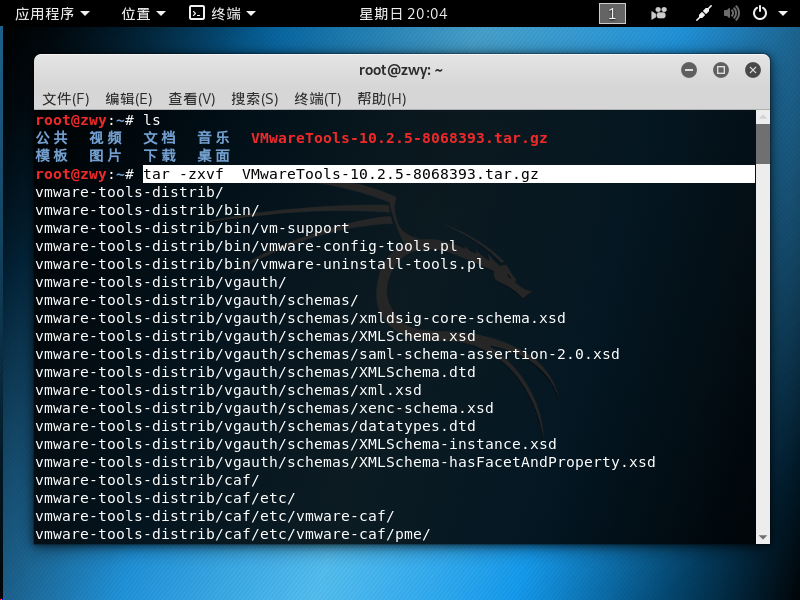Screen dimensions: 800x600
Task: Click the 桌面 directory name
Action: tap(214, 156)
